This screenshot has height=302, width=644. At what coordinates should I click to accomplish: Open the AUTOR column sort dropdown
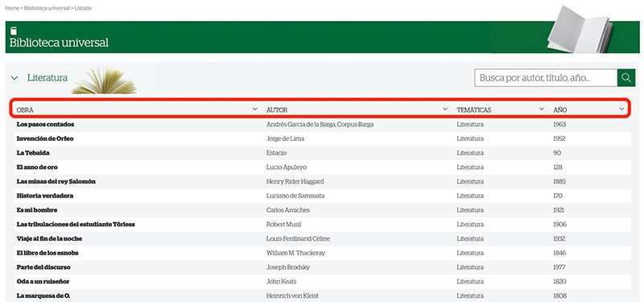tap(445, 110)
